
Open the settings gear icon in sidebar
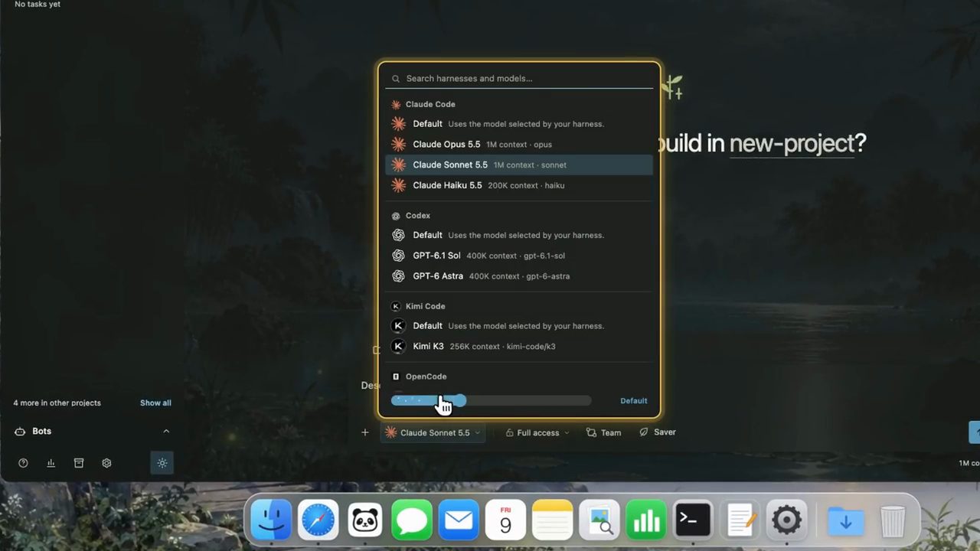coord(106,463)
